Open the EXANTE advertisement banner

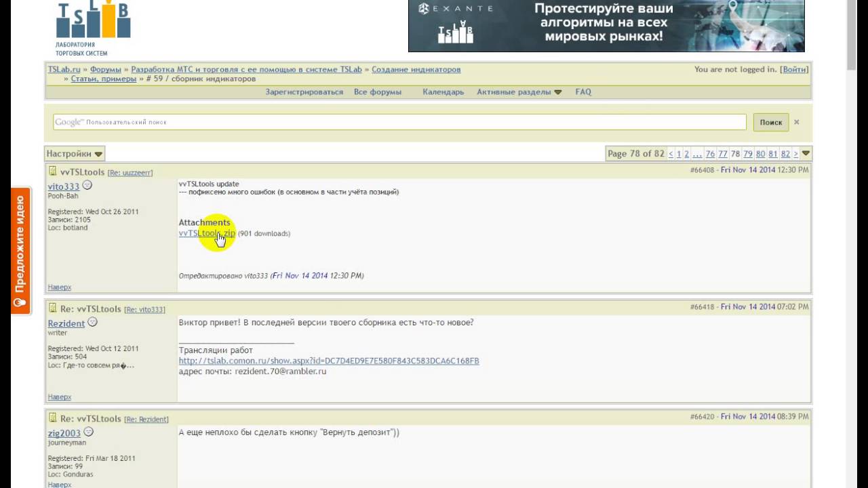click(606, 26)
